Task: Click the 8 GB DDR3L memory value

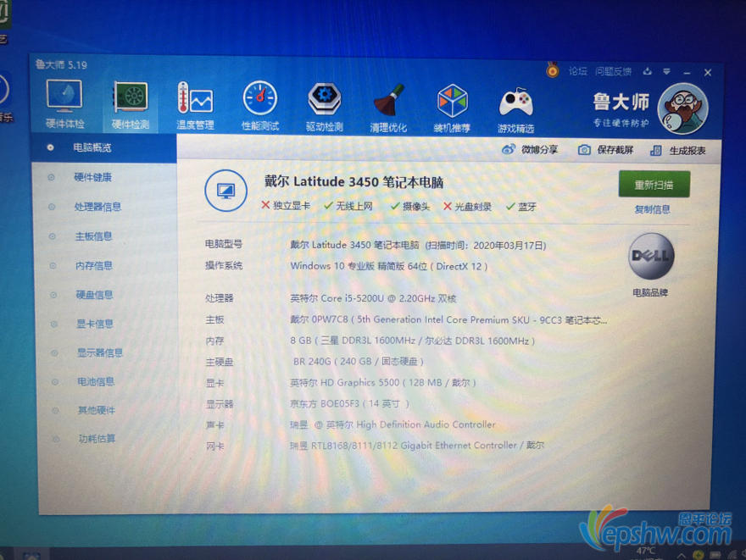Action: click(x=413, y=341)
